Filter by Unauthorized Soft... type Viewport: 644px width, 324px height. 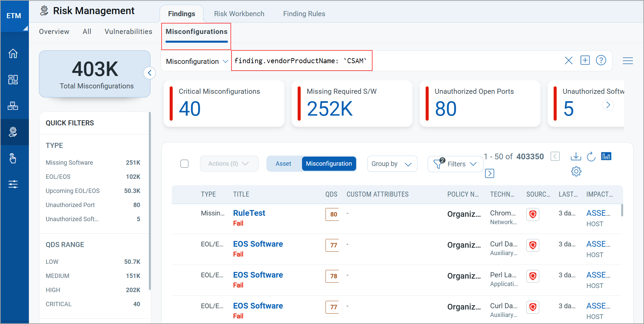(93, 219)
